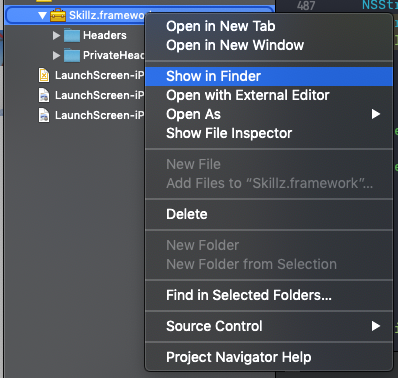Click the third LaunchScreen file icon
This screenshot has height=378, width=398.
[x=44, y=115]
